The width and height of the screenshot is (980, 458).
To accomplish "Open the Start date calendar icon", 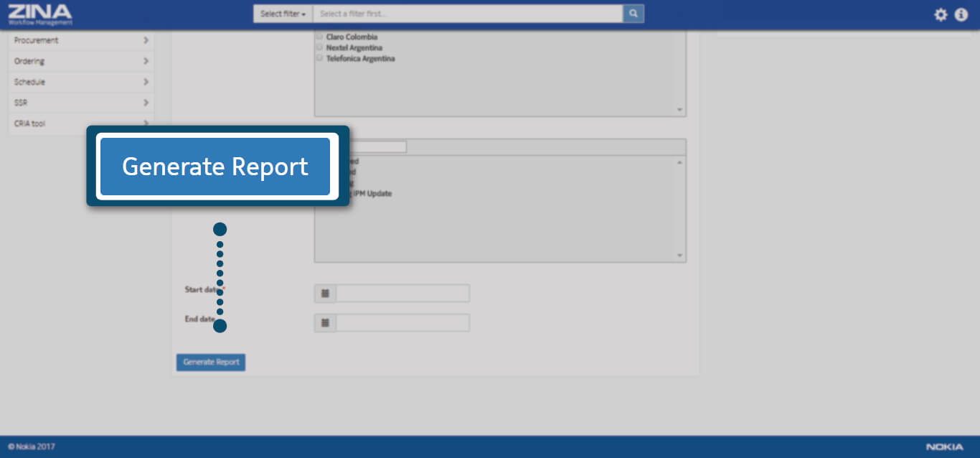I will (x=325, y=294).
